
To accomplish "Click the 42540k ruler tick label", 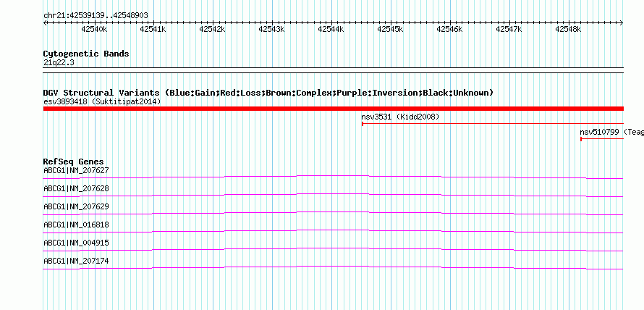I will pos(95,29).
